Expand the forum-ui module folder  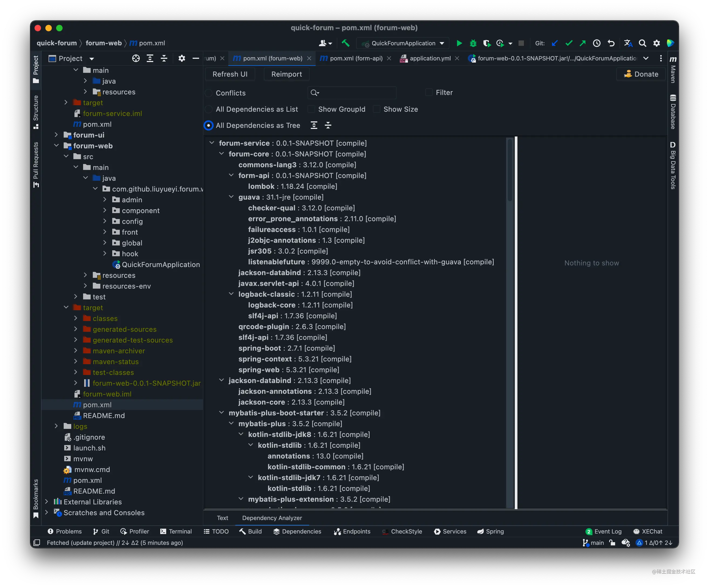[x=56, y=135]
